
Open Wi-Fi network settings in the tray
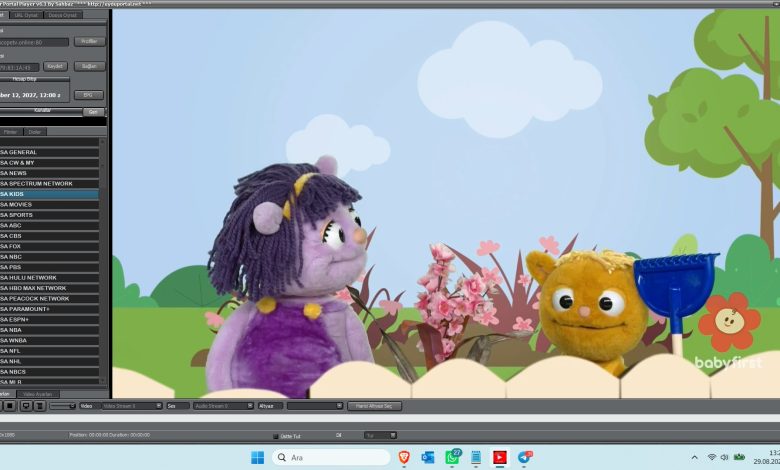click(x=712, y=457)
